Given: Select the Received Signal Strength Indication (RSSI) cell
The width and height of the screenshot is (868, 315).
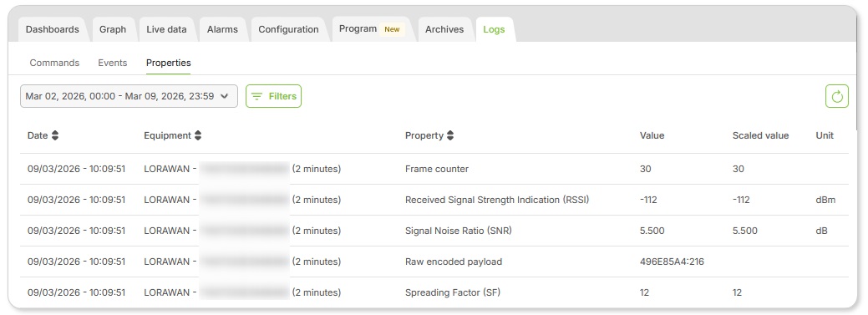Looking at the screenshot, I should [497, 200].
